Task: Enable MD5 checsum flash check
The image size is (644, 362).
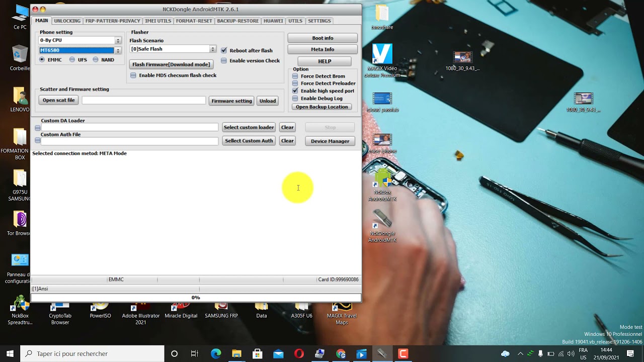Action: coord(133,75)
